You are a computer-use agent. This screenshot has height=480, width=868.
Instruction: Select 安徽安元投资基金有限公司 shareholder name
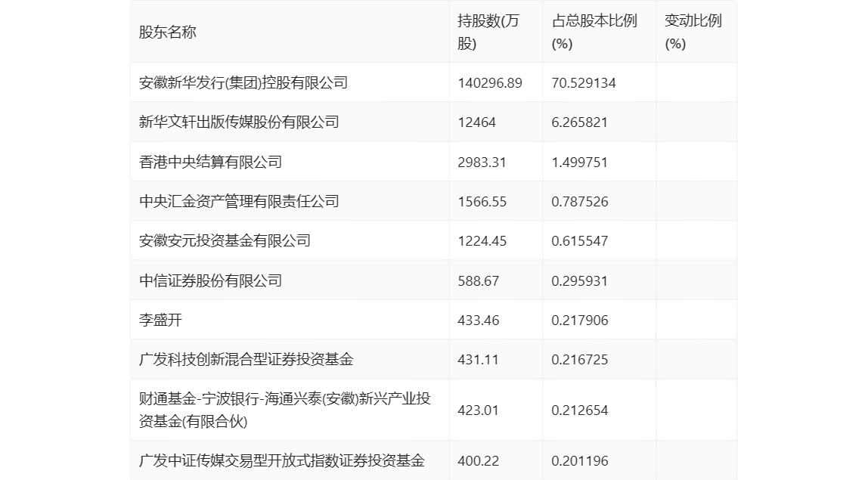tap(225, 241)
